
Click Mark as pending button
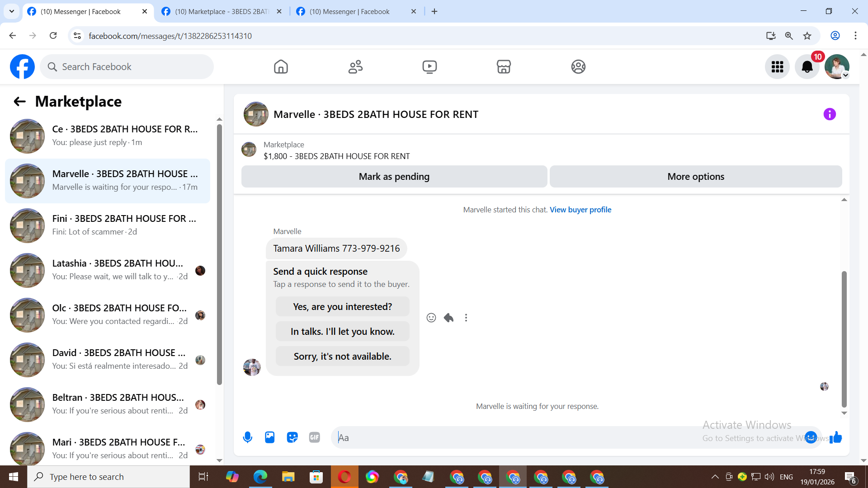tap(394, 177)
